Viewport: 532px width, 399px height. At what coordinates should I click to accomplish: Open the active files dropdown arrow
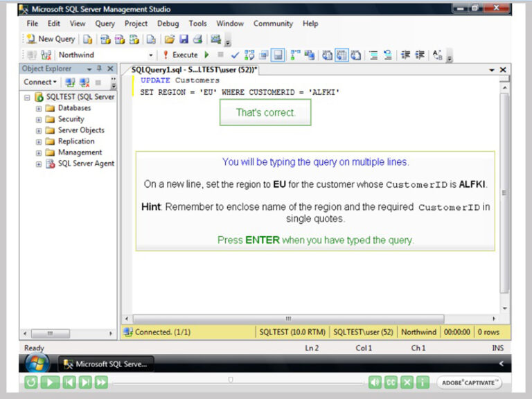[492, 70]
